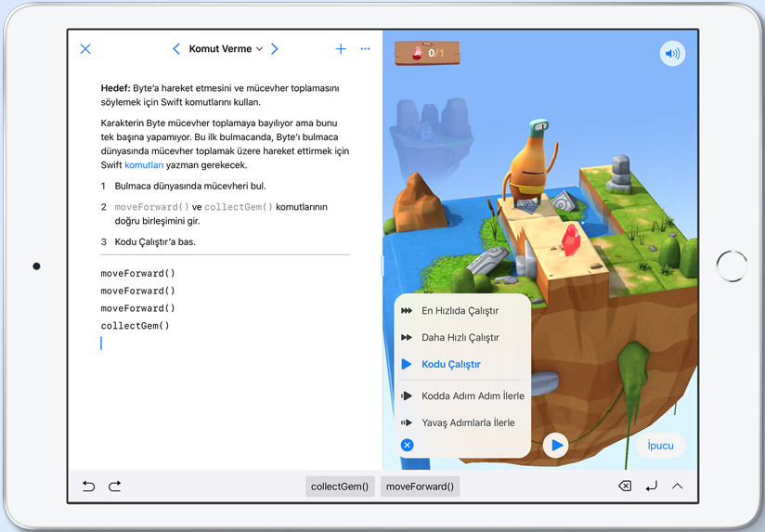Open the more options ellipsis menu
Image resolution: width=765 pixels, height=532 pixels.
coord(365,49)
